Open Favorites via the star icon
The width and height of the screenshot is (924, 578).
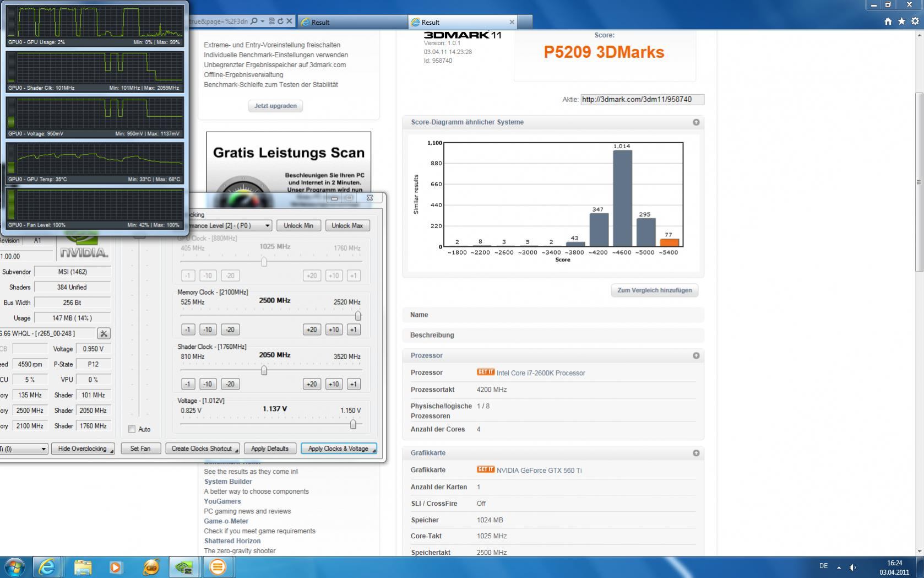(x=901, y=21)
